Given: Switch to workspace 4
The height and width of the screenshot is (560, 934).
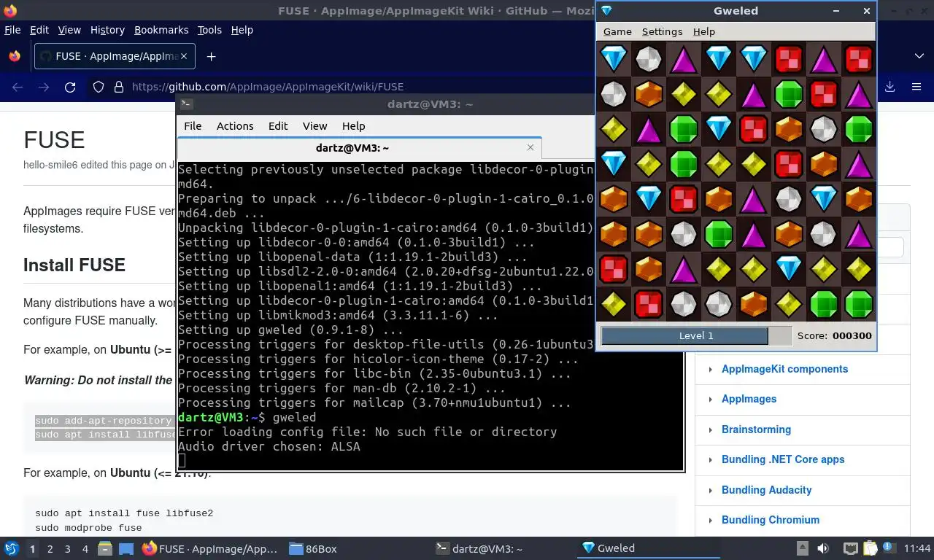Looking at the screenshot, I should point(85,548).
